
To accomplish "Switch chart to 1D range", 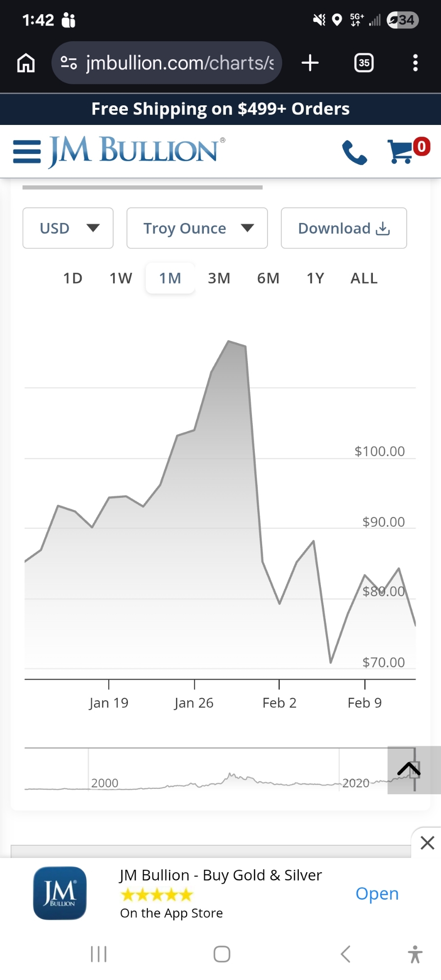I will (x=73, y=278).
